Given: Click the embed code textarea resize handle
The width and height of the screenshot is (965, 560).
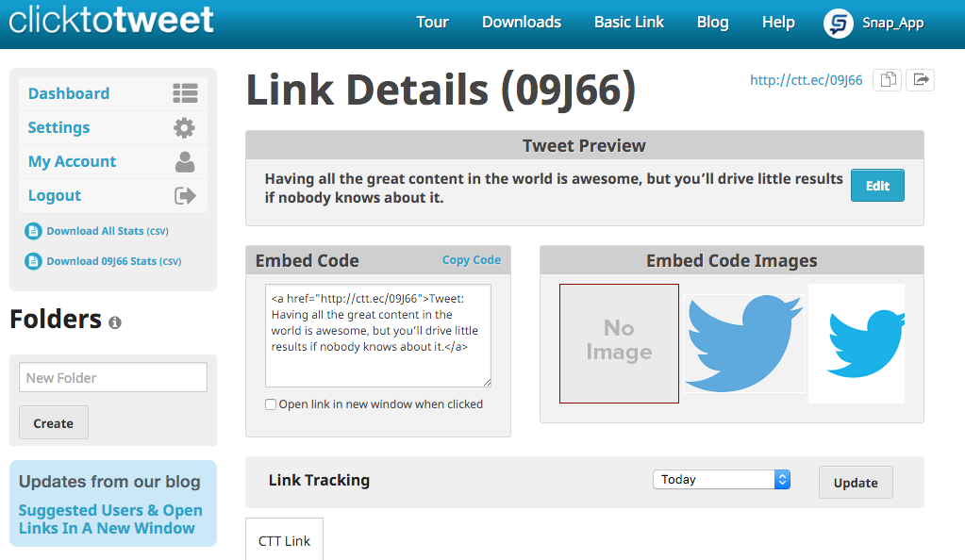Looking at the screenshot, I should [x=487, y=382].
